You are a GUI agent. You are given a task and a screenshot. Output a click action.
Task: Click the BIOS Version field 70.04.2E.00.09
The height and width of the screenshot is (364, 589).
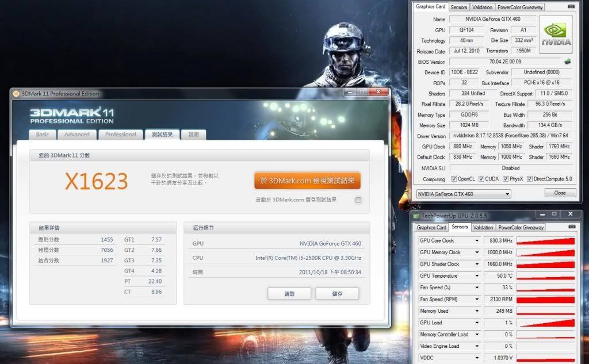(505, 62)
